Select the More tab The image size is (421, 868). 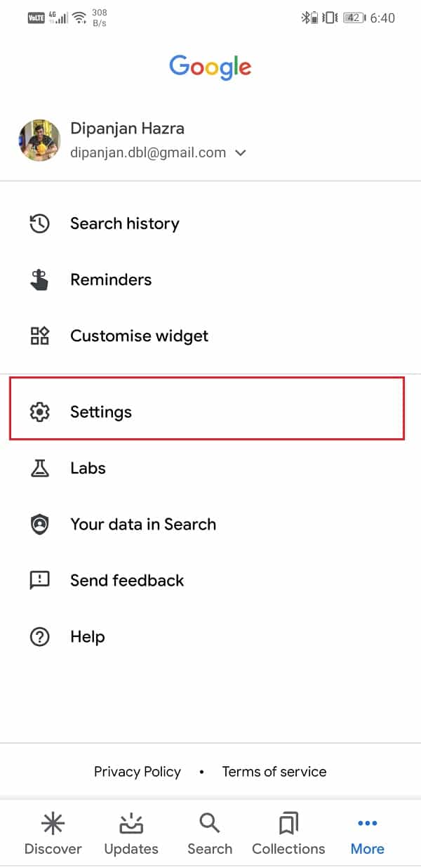coord(368,834)
